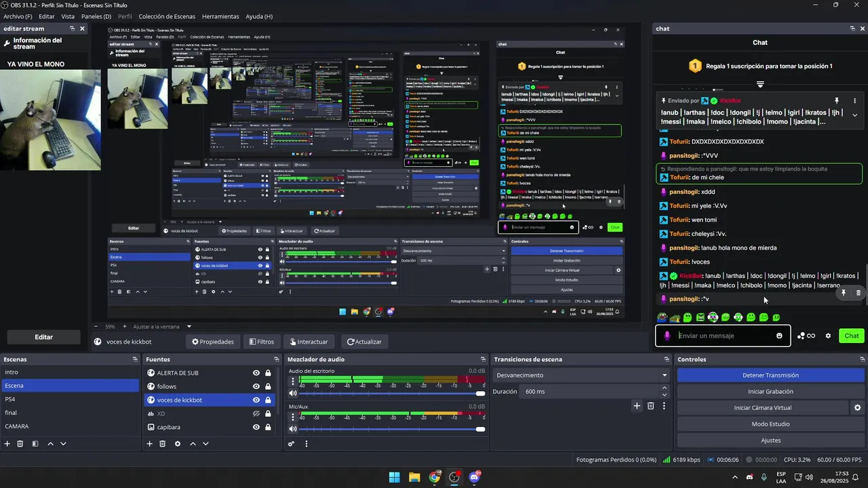Hide the voces de kickbot source
Image resolution: width=868 pixels, height=488 pixels.
point(256,400)
